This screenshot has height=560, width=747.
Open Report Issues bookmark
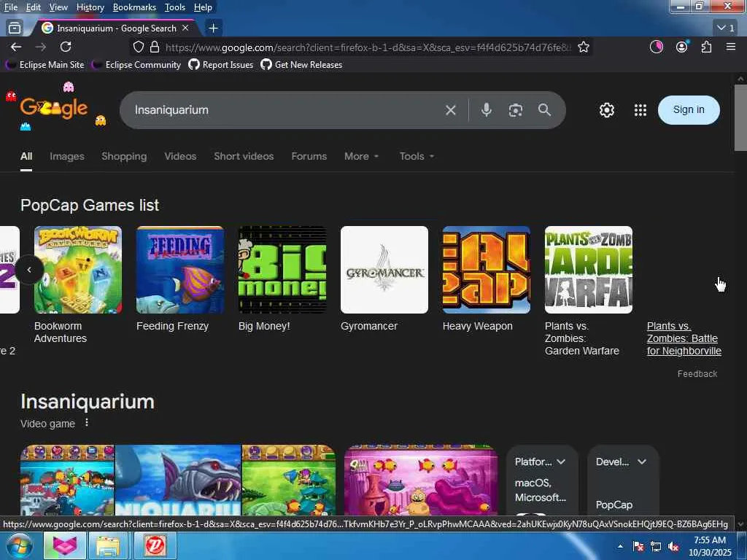pos(221,65)
